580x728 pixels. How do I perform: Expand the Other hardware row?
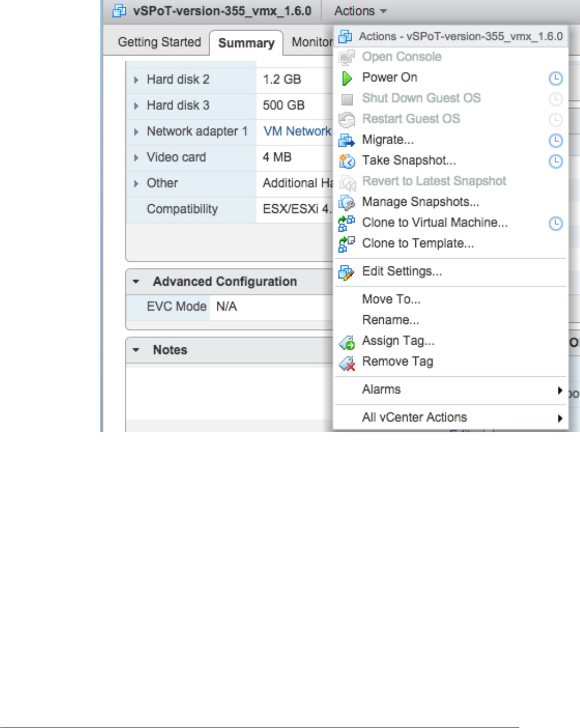[x=136, y=183]
